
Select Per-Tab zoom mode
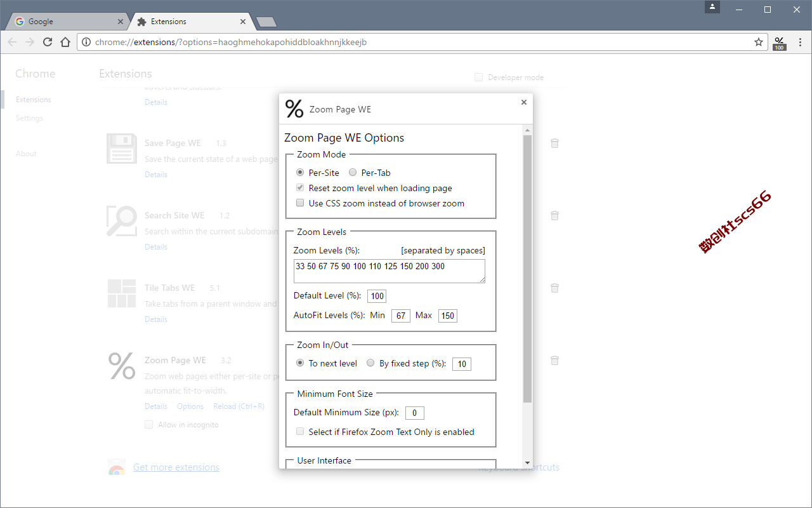click(x=353, y=173)
